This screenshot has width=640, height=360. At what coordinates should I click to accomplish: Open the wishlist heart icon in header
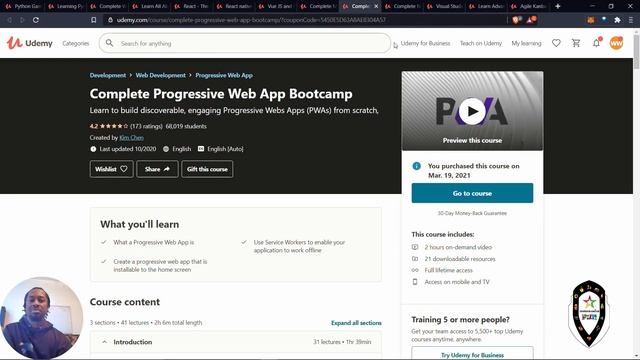pyautogui.click(x=556, y=43)
